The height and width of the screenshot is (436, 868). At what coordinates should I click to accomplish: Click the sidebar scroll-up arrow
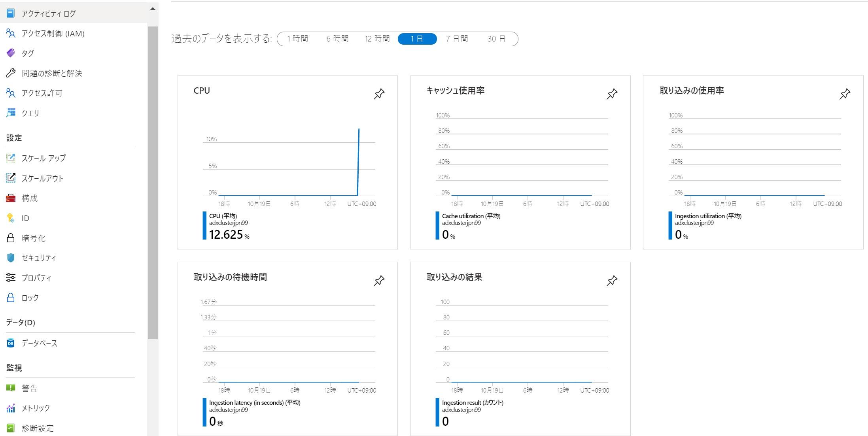pos(153,9)
